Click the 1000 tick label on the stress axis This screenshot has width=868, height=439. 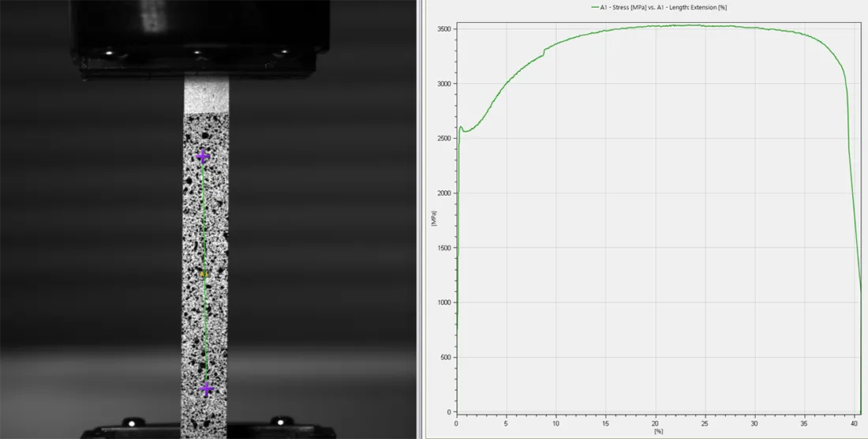point(444,303)
